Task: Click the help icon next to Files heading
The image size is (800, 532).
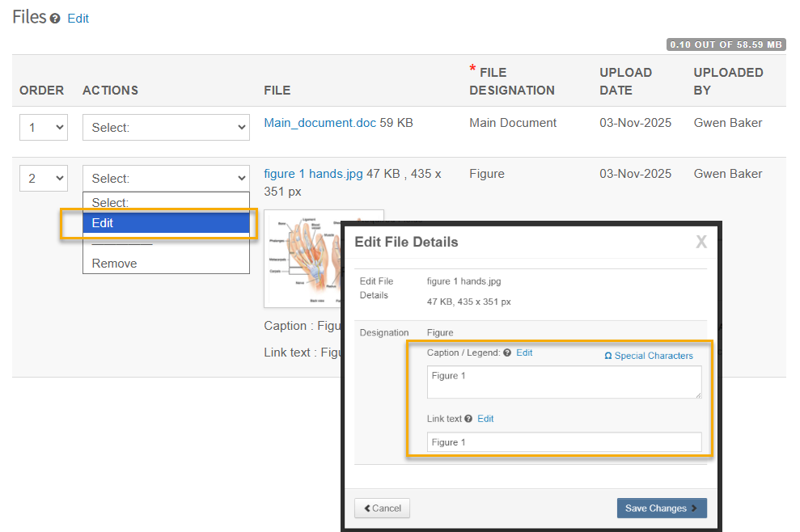Action: click(55, 19)
